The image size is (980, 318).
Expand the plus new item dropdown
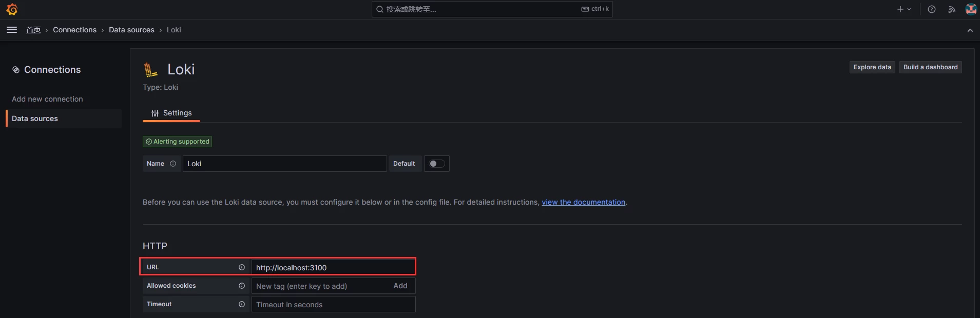coord(904,9)
